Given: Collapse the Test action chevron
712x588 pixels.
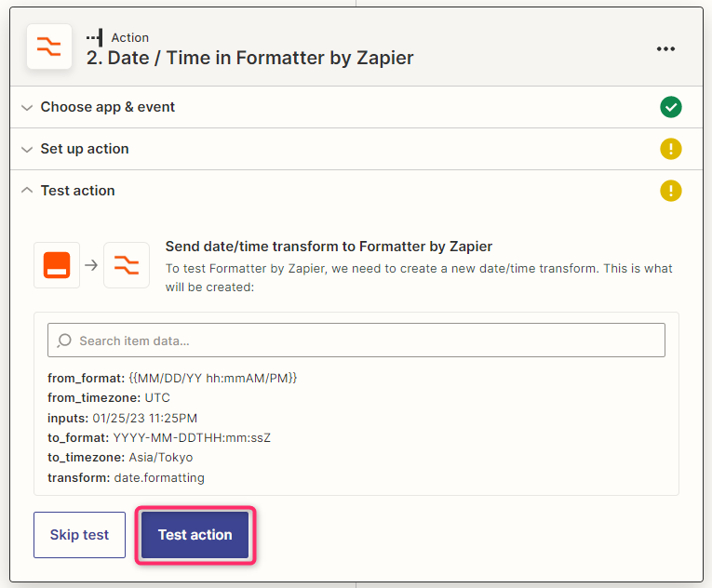Looking at the screenshot, I should coord(27,190).
